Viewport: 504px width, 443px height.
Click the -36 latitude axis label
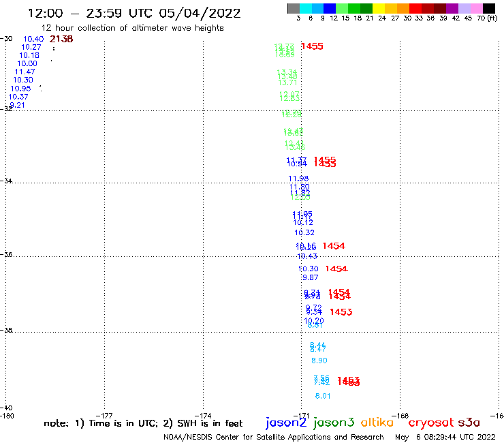click(x=6, y=254)
